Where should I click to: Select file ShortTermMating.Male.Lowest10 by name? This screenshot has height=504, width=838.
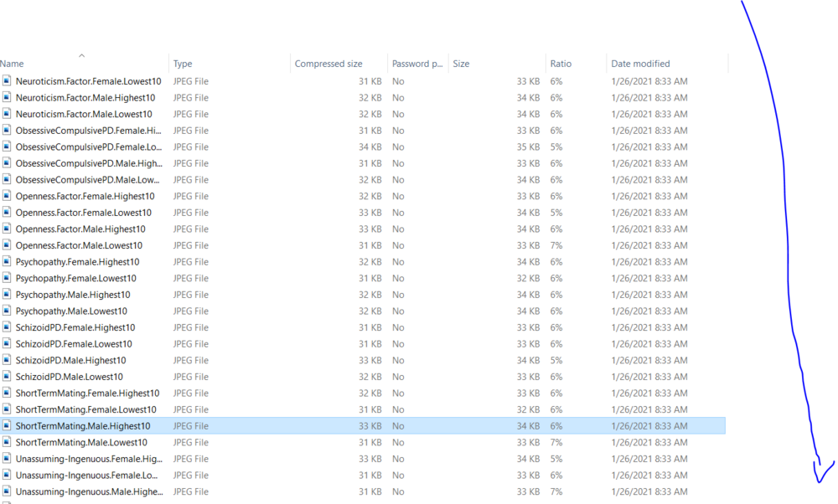(x=81, y=443)
